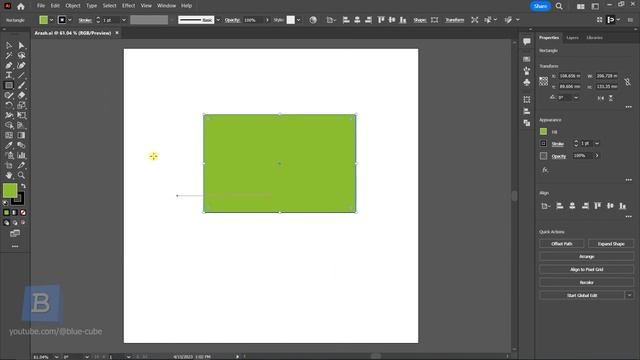This screenshot has width=640, height=360.
Task: Expand stroke weight dropdown in control bar
Action: pyautogui.click(x=124, y=20)
